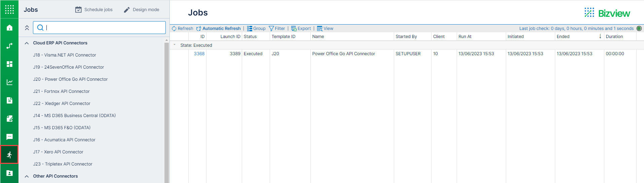
Task: Open the Filter toolbar option
Action: pyautogui.click(x=277, y=29)
